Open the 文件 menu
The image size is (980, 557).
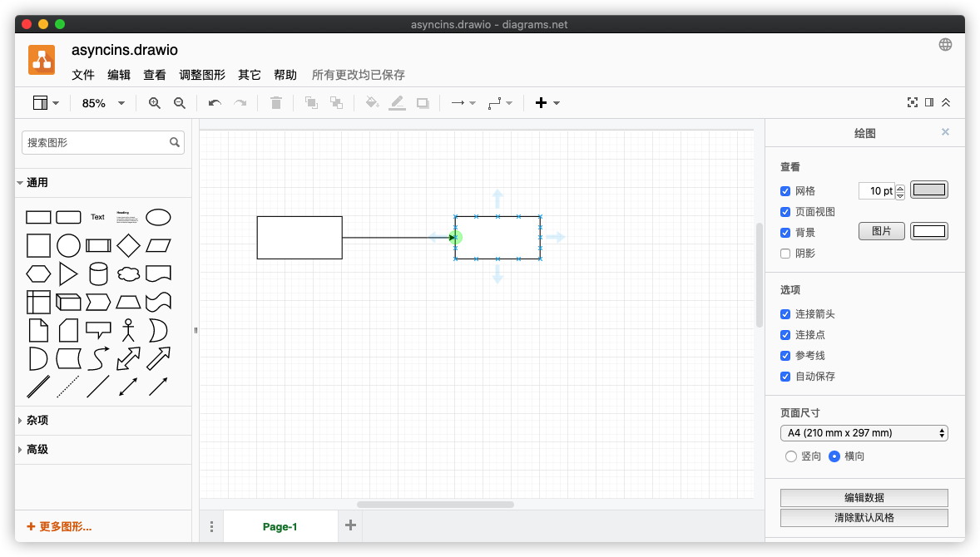(x=83, y=75)
